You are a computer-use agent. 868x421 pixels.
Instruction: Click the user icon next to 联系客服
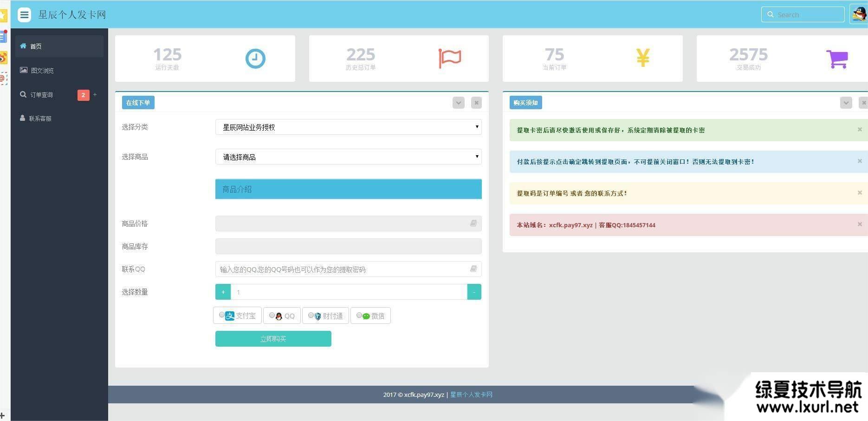(22, 118)
